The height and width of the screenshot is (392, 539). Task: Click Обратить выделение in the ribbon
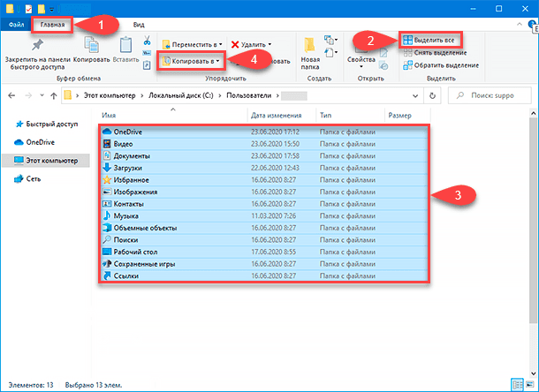pyautogui.click(x=440, y=65)
